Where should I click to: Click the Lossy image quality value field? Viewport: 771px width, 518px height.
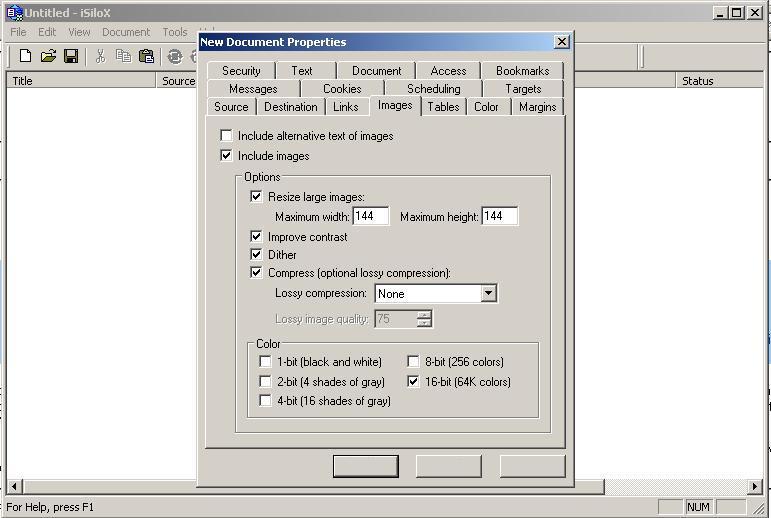396,319
